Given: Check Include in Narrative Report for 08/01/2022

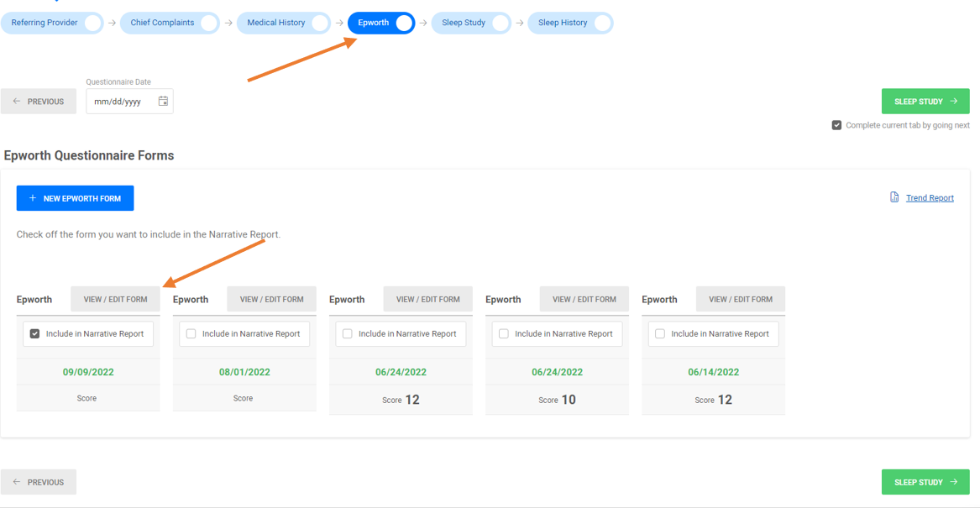Looking at the screenshot, I should point(191,333).
